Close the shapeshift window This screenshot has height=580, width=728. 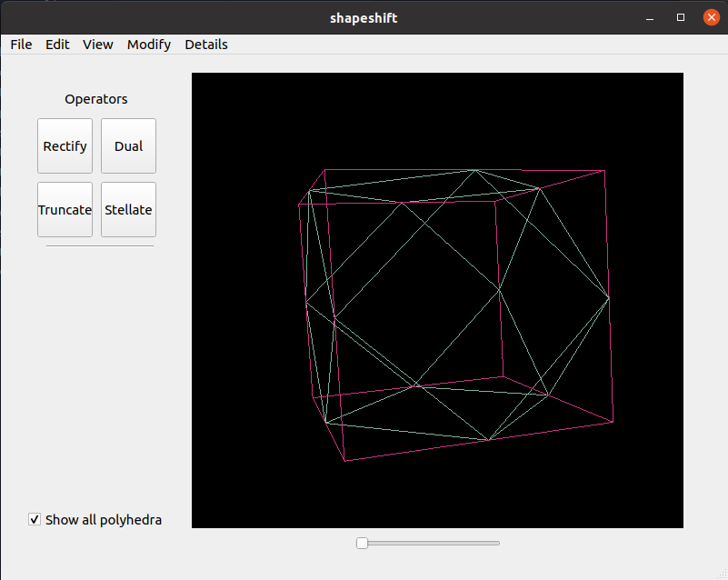711,17
